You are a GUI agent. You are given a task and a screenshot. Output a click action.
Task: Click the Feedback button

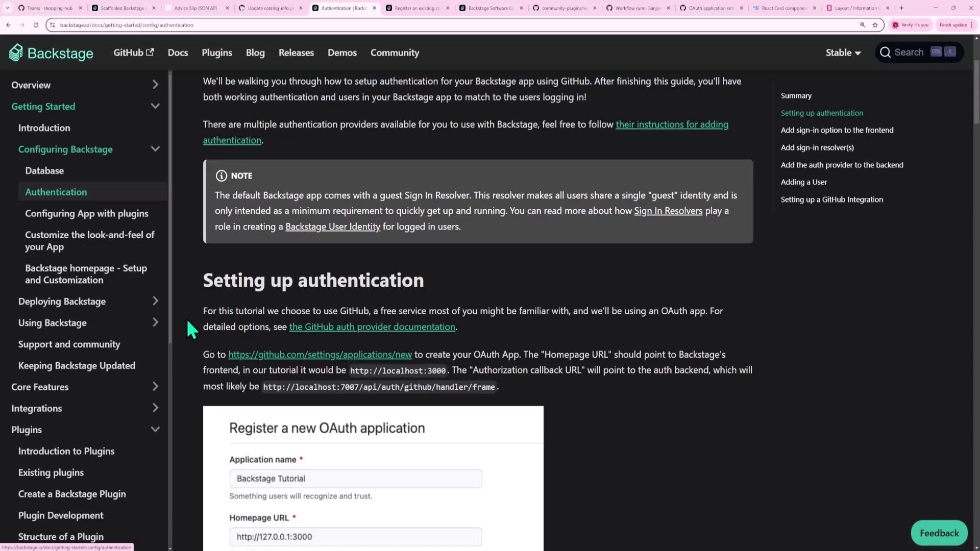click(x=939, y=533)
